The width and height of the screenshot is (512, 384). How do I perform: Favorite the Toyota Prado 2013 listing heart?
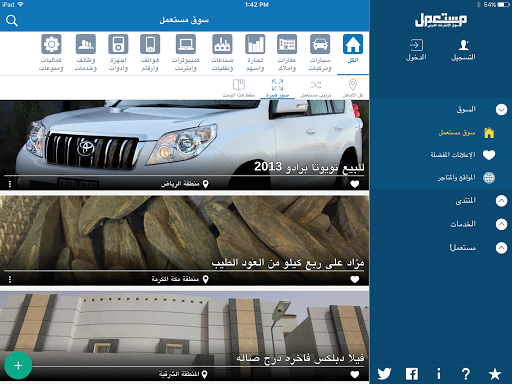(355, 184)
